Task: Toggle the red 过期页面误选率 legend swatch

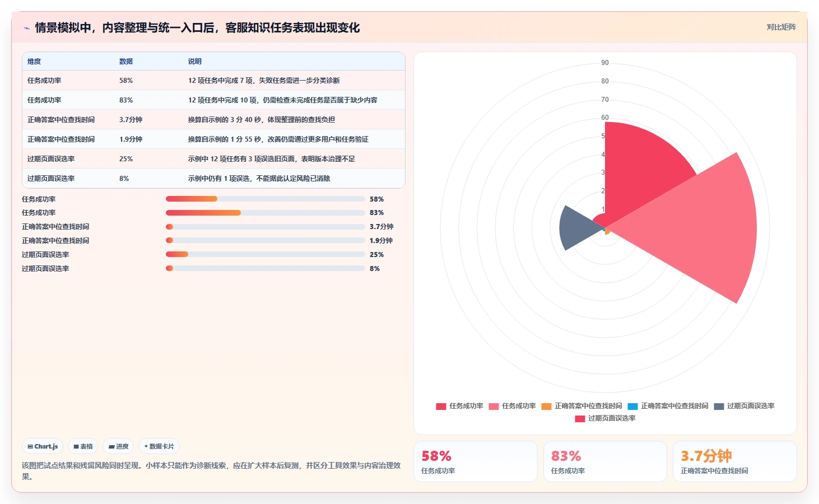Action: [580, 418]
